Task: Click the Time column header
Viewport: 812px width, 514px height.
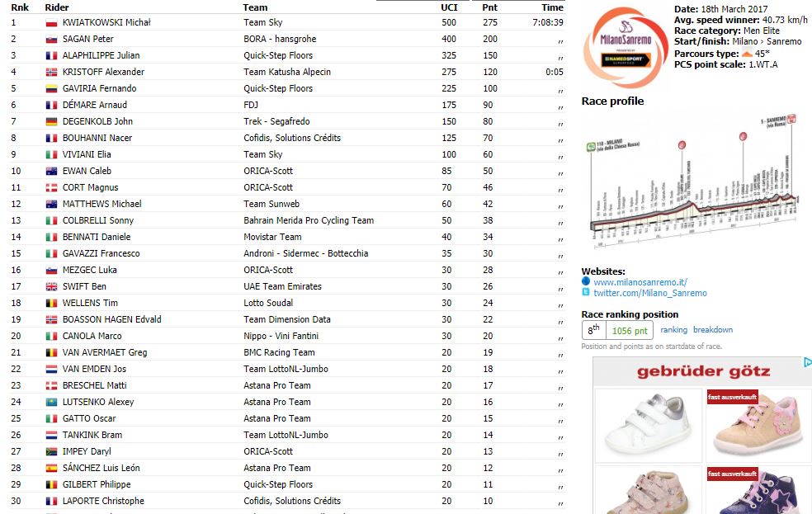Action: click(552, 7)
